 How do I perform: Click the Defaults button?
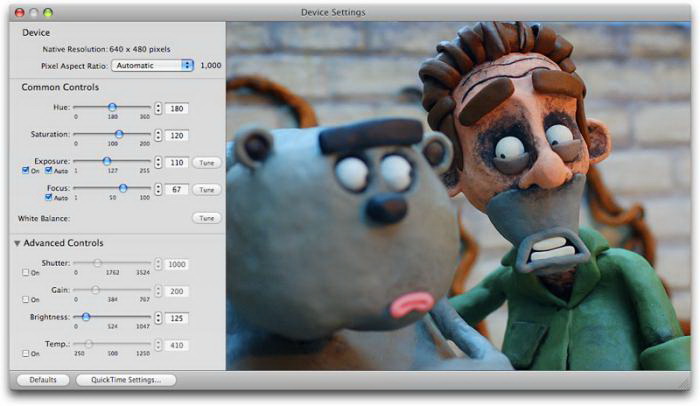point(43,380)
